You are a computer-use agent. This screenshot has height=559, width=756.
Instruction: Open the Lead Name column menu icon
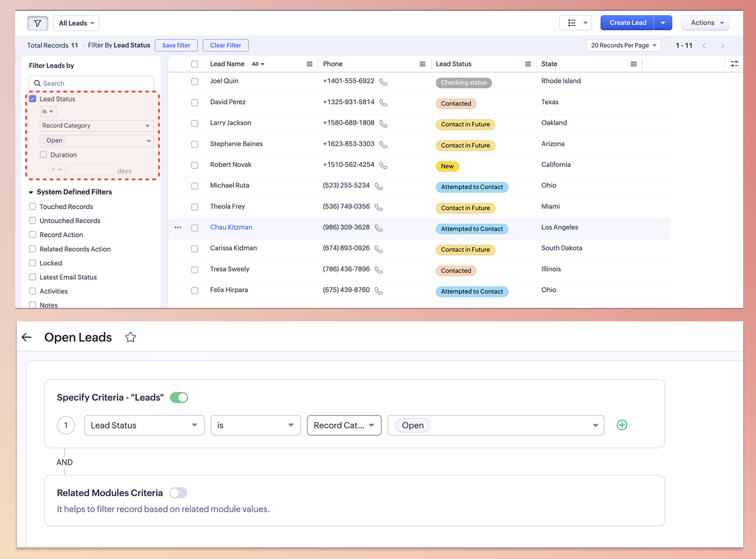tap(309, 64)
